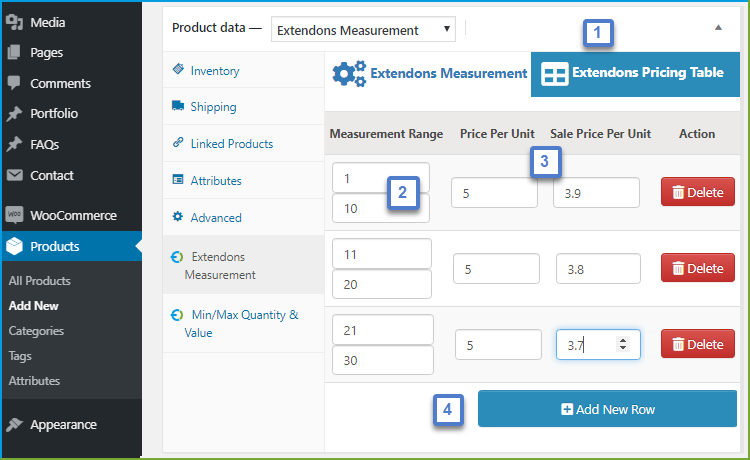Delete the 11-20 measurement range row

pos(697,268)
